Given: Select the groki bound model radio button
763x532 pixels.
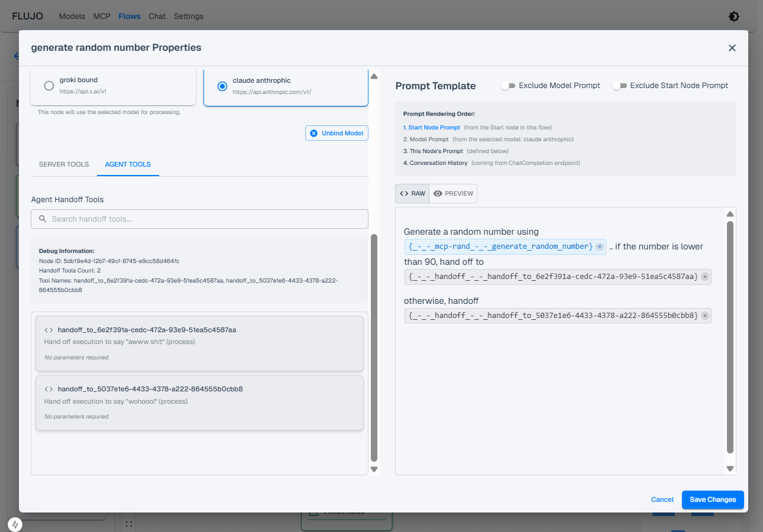Looking at the screenshot, I should (49, 86).
